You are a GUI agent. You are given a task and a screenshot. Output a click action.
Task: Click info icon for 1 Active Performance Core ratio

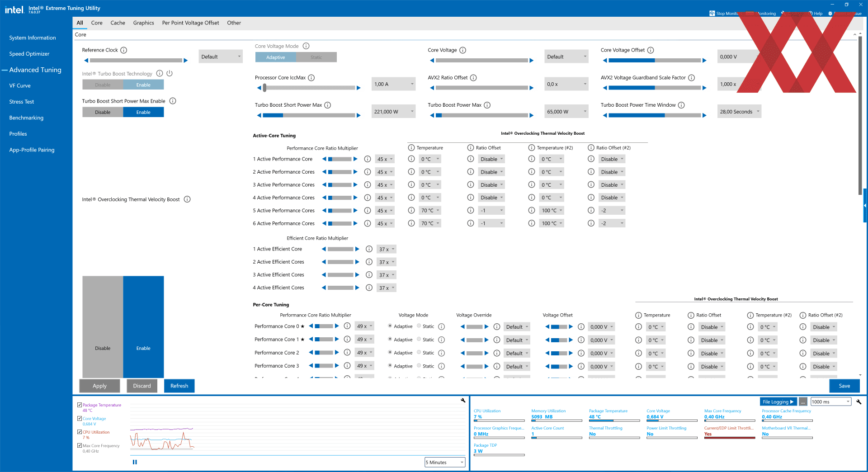[368, 159]
